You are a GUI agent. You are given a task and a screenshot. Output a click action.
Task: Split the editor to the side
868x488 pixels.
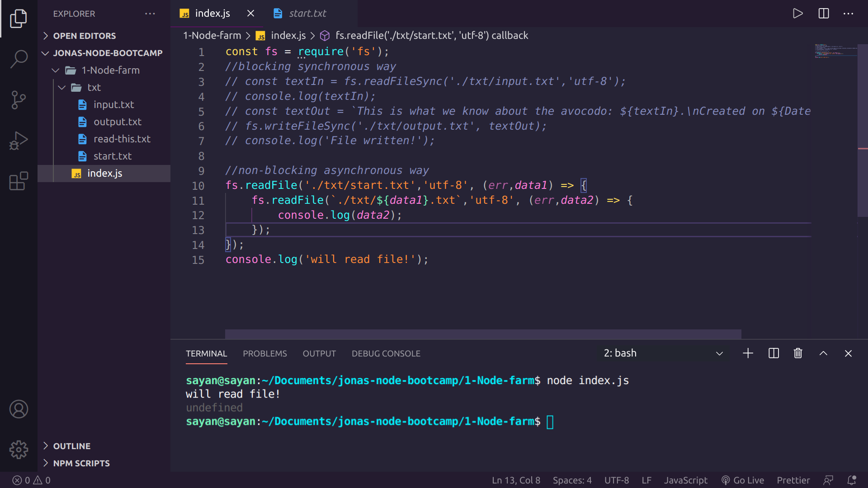[824, 14]
